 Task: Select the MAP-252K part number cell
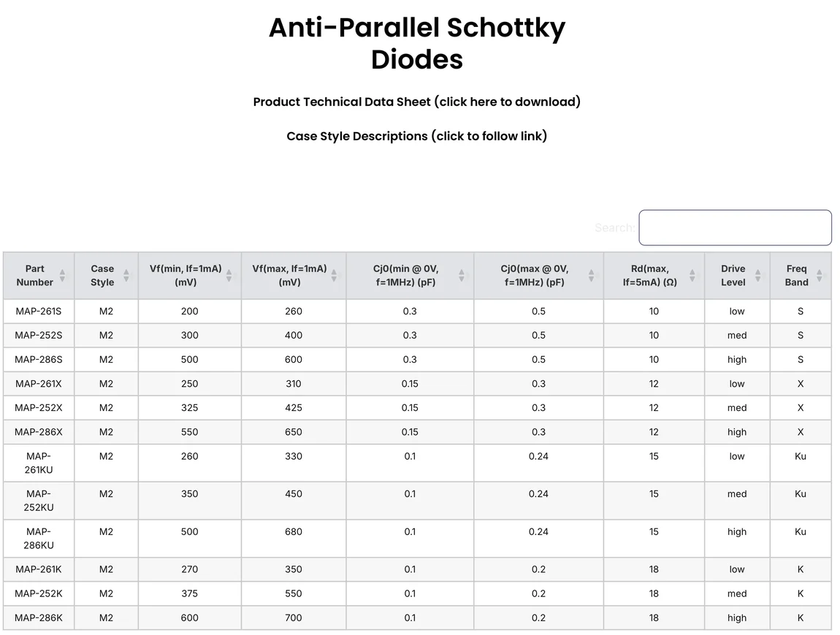tap(39, 593)
